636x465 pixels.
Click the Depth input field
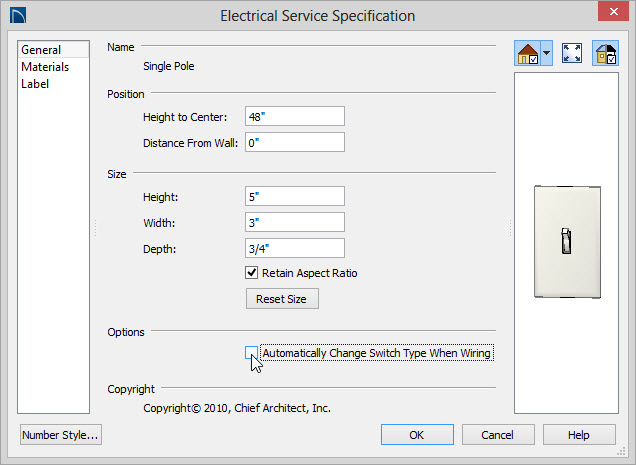coord(295,248)
